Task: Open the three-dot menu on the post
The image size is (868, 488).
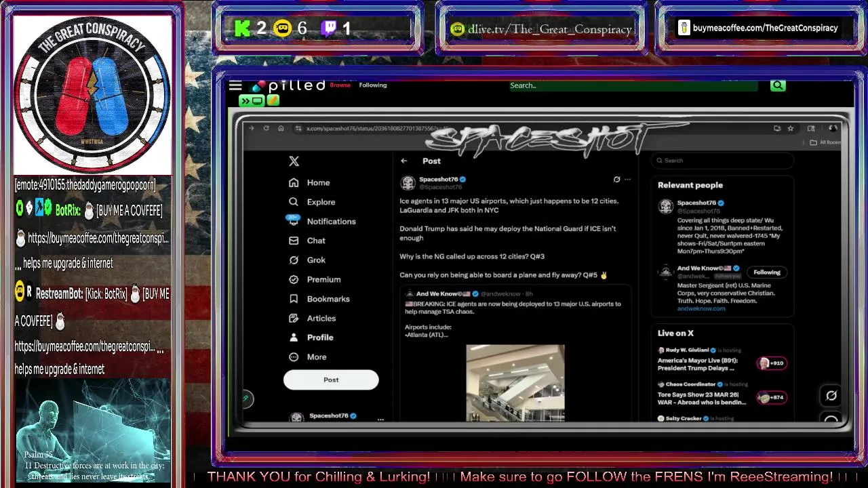Action: [628, 180]
